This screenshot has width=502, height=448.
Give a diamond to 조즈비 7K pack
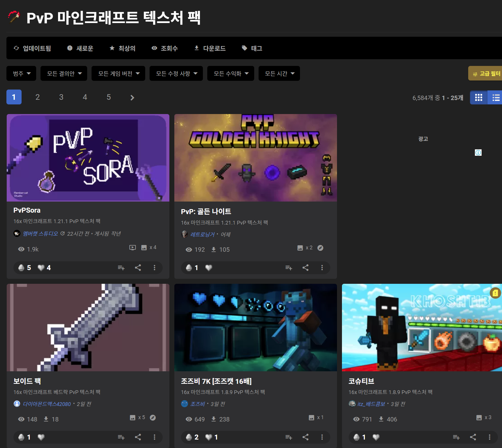(189, 437)
